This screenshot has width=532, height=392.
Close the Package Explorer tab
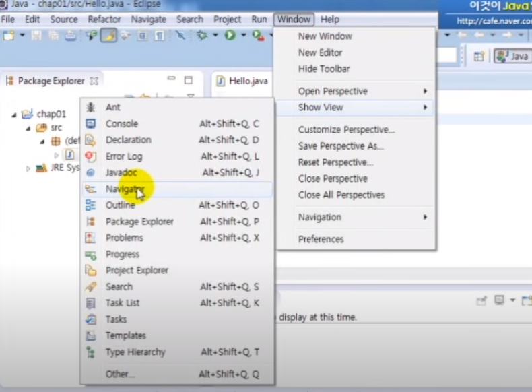tap(94, 81)
